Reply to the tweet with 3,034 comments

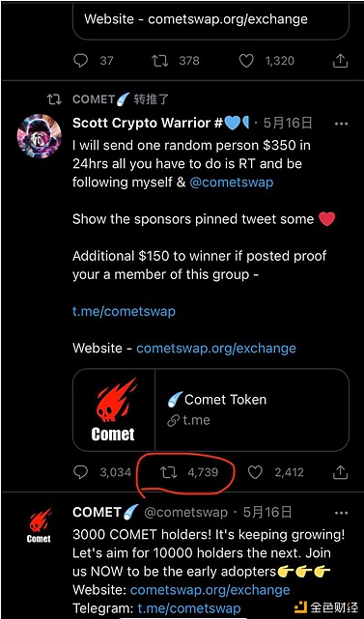pyautogui.click(x=81, y=472)
